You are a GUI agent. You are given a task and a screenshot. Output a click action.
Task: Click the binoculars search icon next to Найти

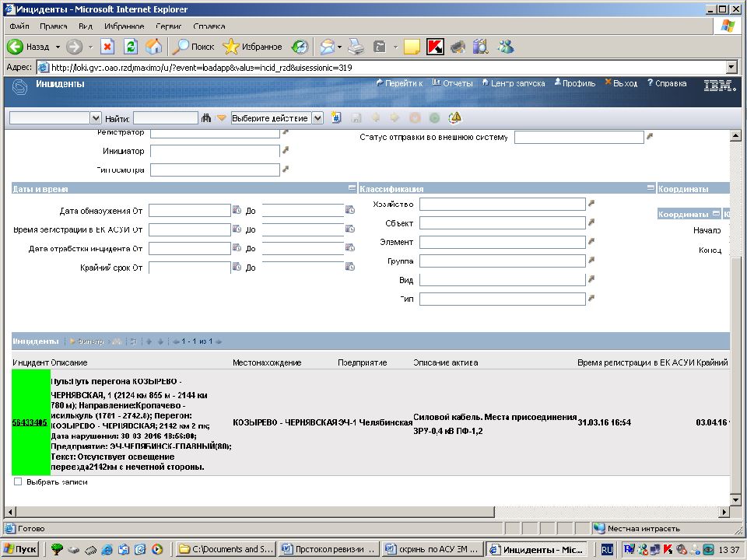(205, 117)
